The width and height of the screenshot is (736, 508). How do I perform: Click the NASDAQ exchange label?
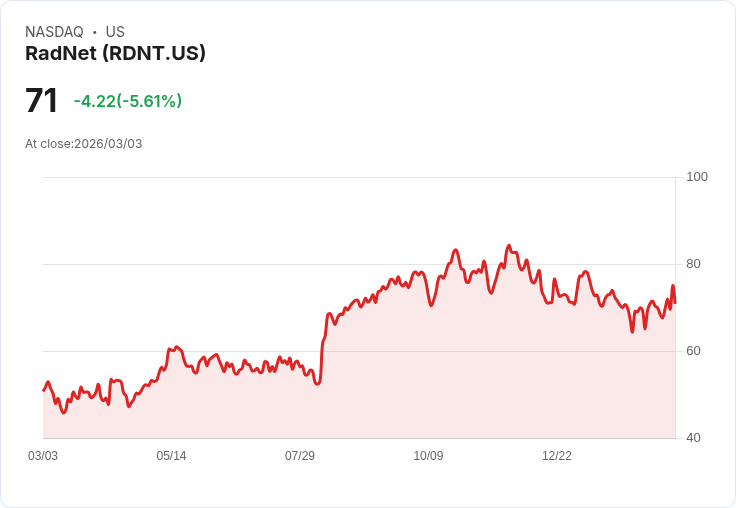(x=54, y=32)
